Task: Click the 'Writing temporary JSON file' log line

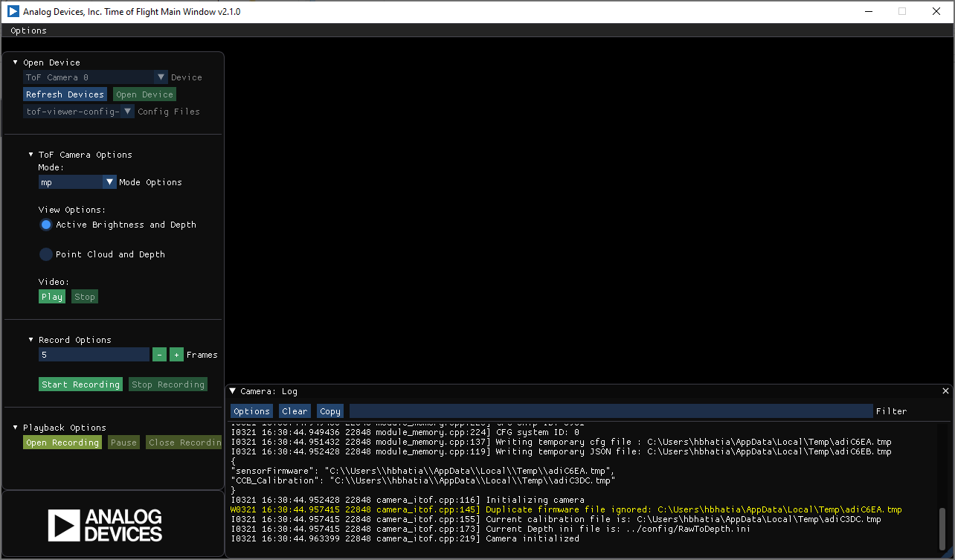Action: (x=561, y=452)
